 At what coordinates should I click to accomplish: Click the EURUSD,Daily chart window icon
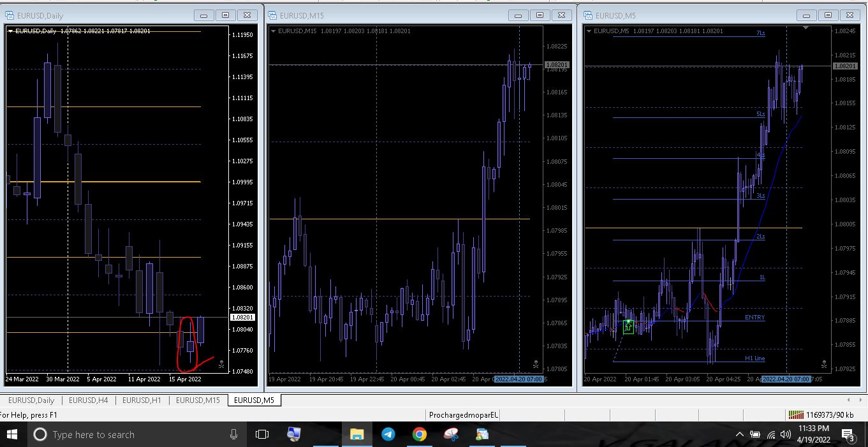click(x=10, y=15)
